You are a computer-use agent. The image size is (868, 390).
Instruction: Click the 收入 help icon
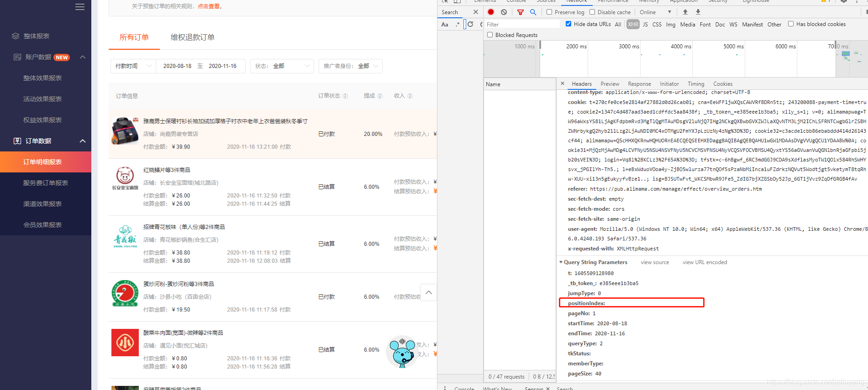click(x=410, y=96)
